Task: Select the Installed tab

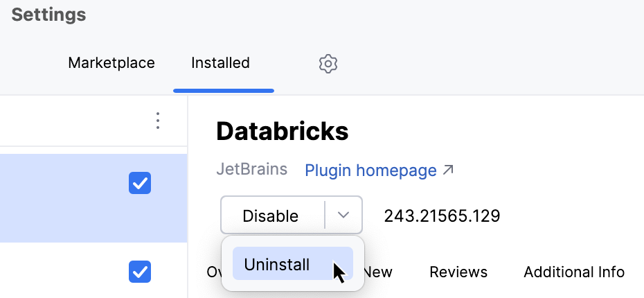Action: 220,63
